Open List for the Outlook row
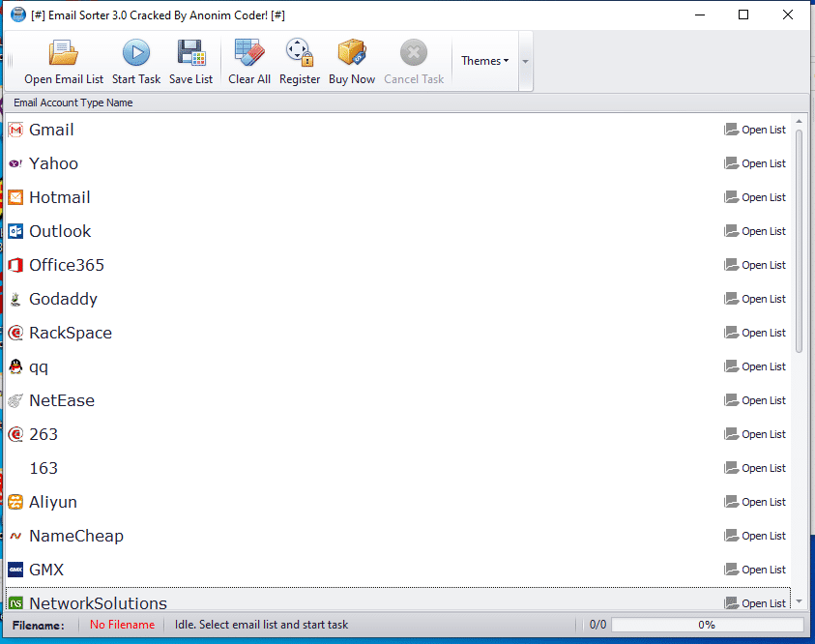The height and width of the screenshot is (644, 815). (x=755, y=231)
